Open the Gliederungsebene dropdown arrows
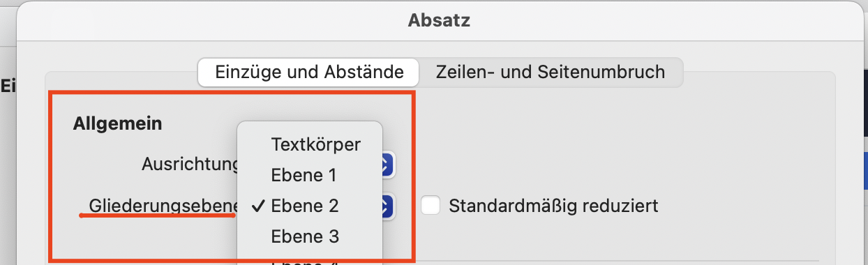 pyautogui.click(x=388, y=206)
